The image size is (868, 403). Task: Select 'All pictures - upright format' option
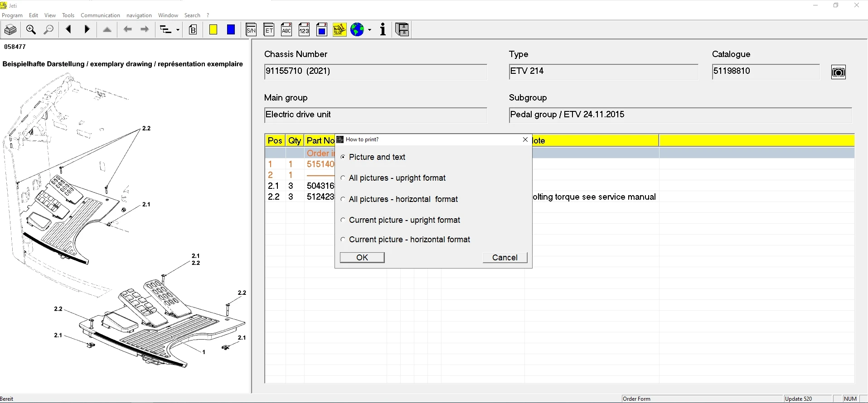pos(343,178)
